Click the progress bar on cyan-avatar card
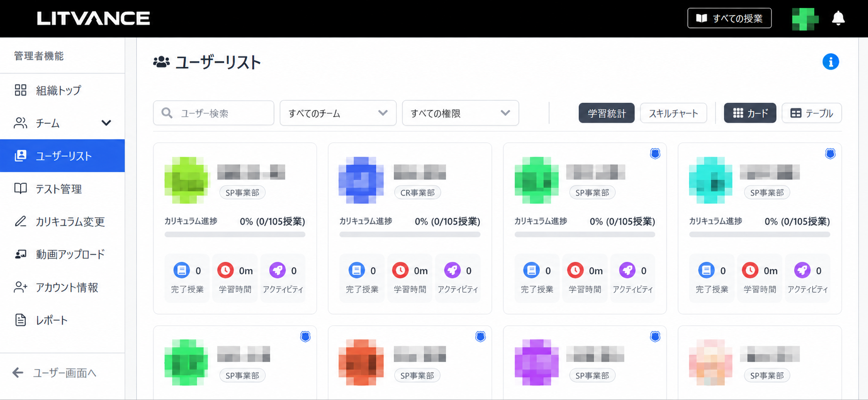Screen dimensions: 868x400 (x=759, y=234)
